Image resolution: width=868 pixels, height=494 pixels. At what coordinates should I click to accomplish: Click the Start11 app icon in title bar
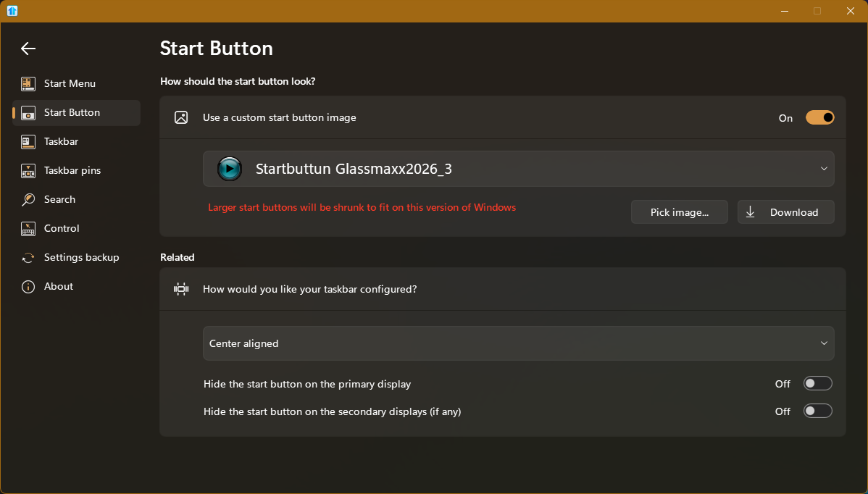click(12, 11)
